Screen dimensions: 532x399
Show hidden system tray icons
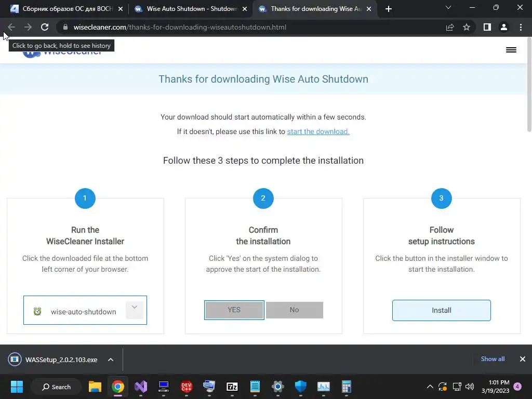click(x=430, y=387)
